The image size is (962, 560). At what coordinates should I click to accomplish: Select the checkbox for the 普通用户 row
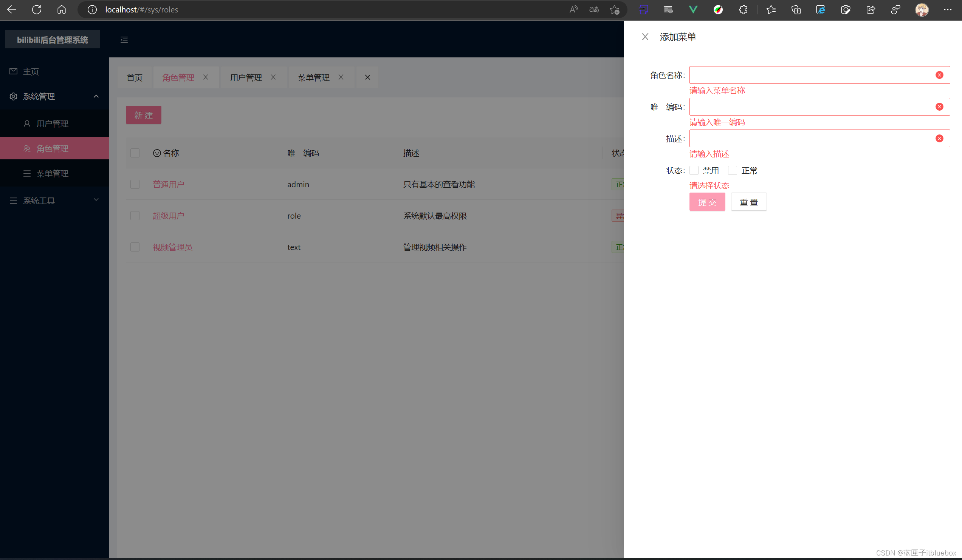(x=135, y=185)
